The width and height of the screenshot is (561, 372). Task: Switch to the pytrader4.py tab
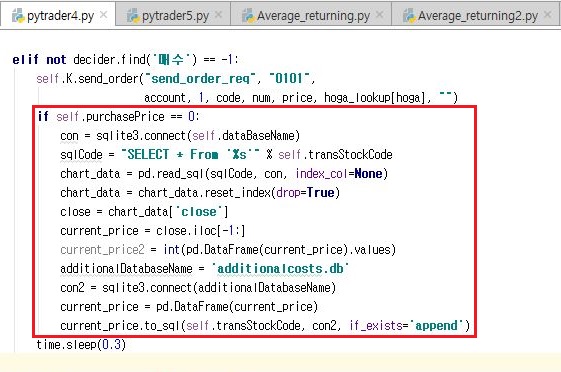[x=58, y=15]
